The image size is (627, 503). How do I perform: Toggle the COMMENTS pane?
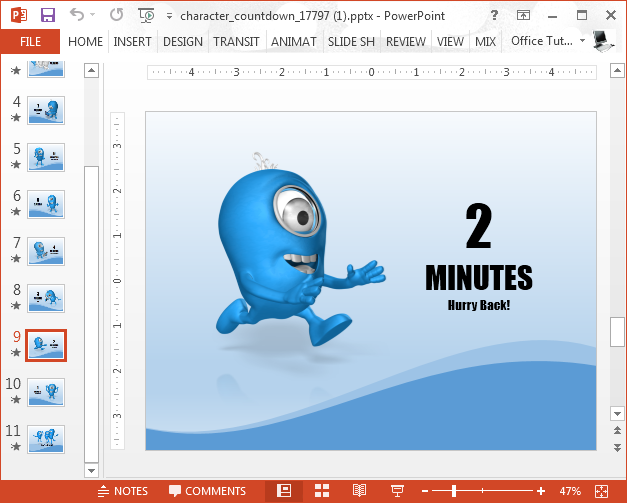207,491
